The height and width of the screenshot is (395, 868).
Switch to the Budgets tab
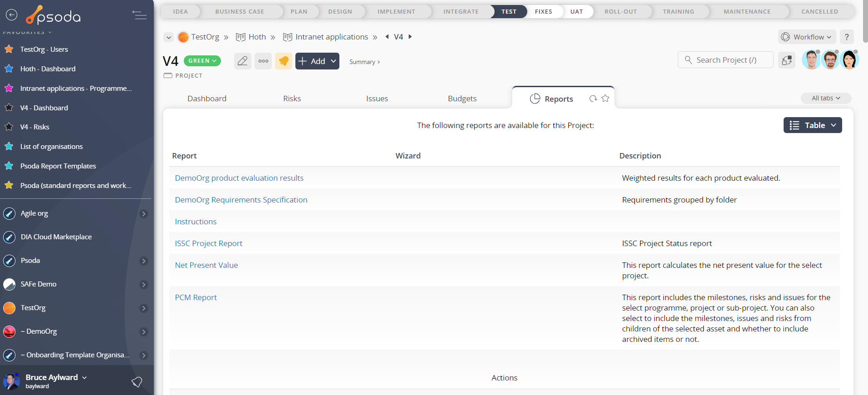[462, 99]
